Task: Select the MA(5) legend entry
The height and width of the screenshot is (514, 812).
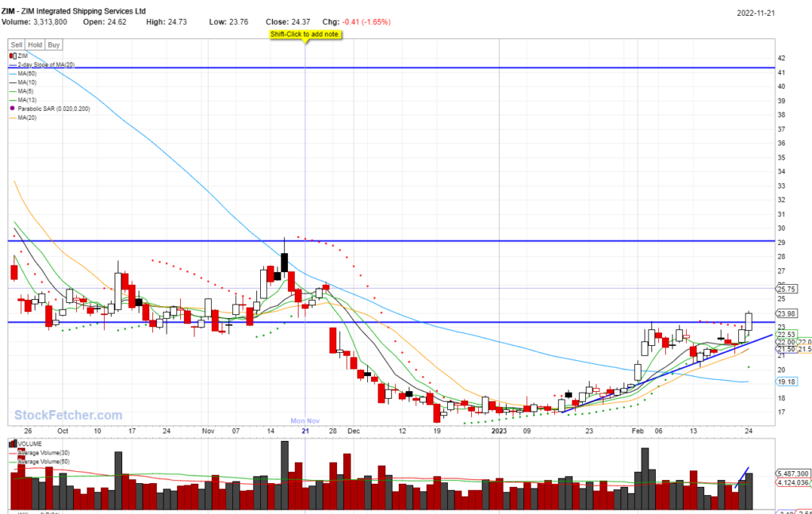Action: [x=21, y=91]
